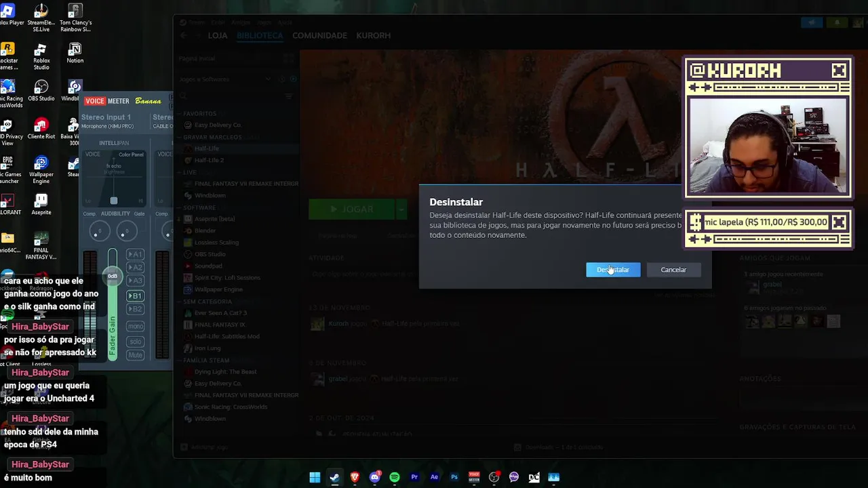Toggle B2 output in Voicemeeter

(x=135, y=309)
